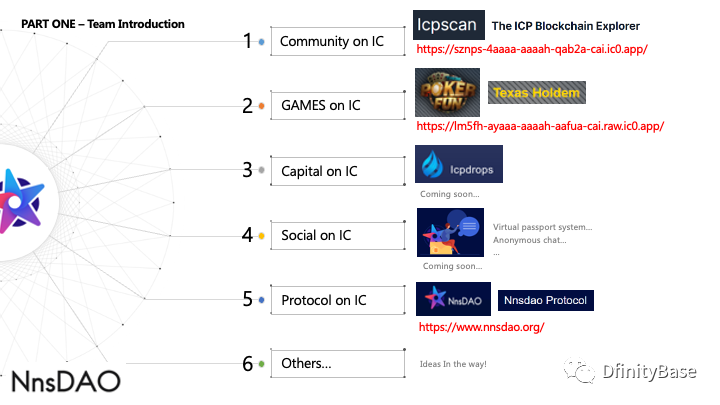Click the Nnsdao Protocol label

click(x=546, y=300)
